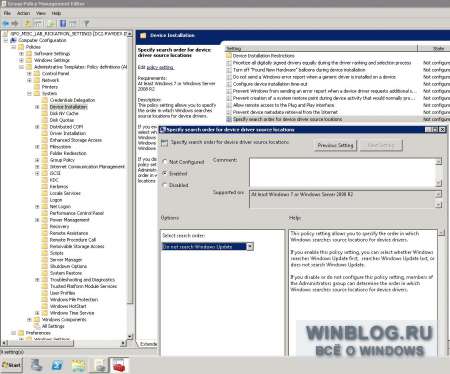450x374 pixels.
Task: Select Credentials Delegation in the tree
Action: click(72, 100)
